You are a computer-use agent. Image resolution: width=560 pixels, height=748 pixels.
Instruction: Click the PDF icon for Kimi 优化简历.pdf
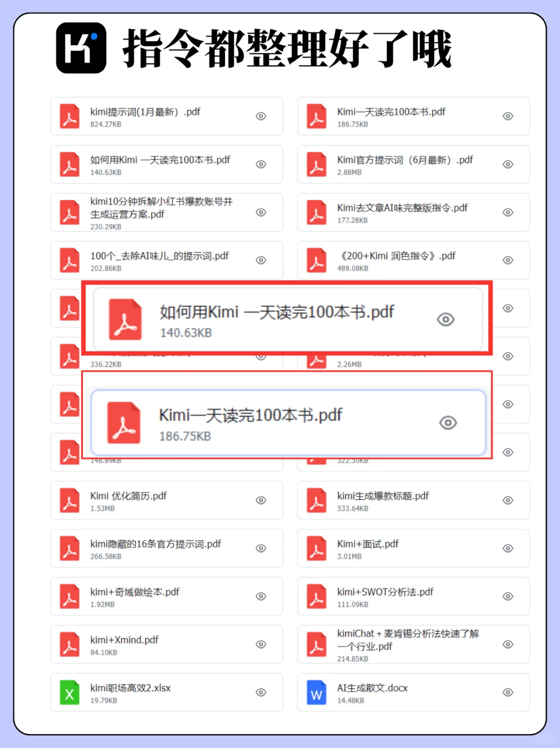click(x=69, y=500)
